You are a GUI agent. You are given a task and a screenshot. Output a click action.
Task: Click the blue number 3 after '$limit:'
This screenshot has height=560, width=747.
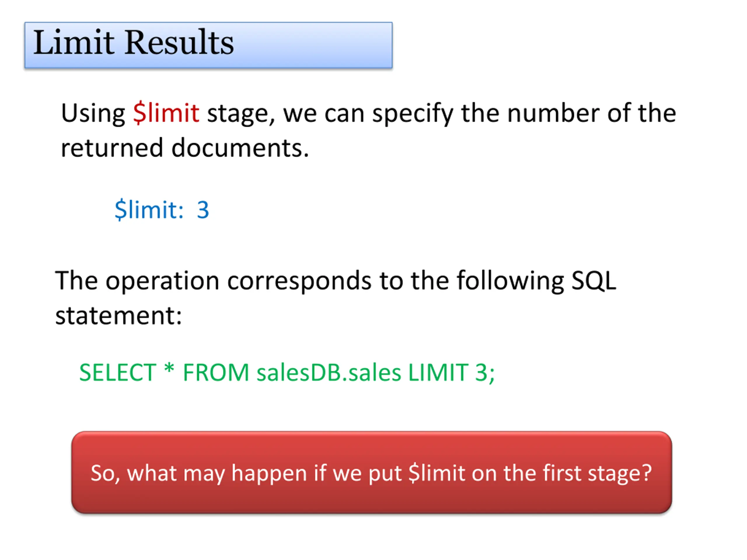[x=203, y=210]
